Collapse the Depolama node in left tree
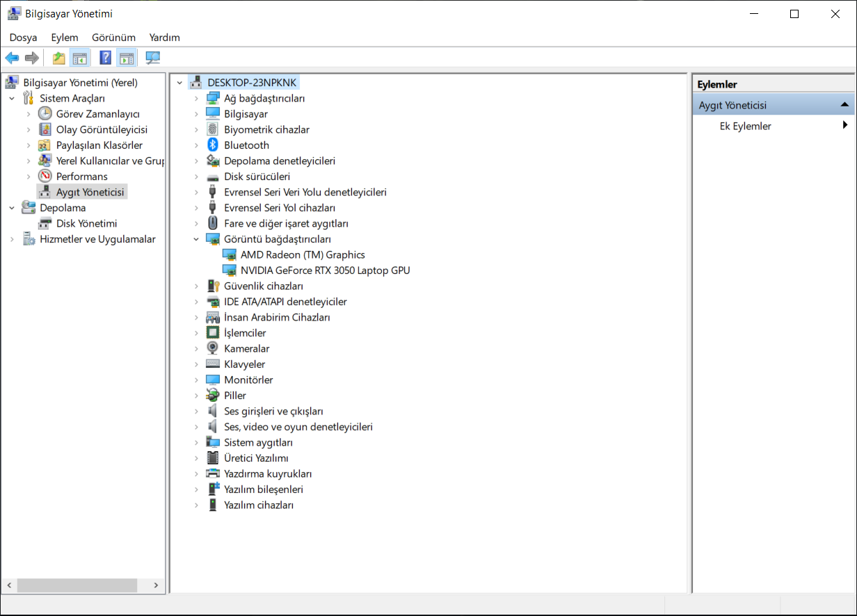Image resolution: width=857 pixels, height=616 pixels. [x=12, y=207]
